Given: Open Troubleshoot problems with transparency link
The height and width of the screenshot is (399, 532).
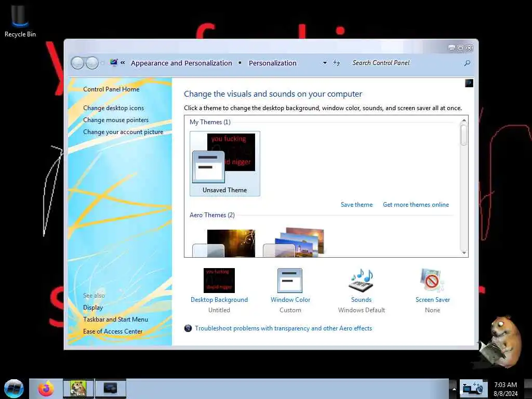Looking at the screenshot, I should click(283, 328).
